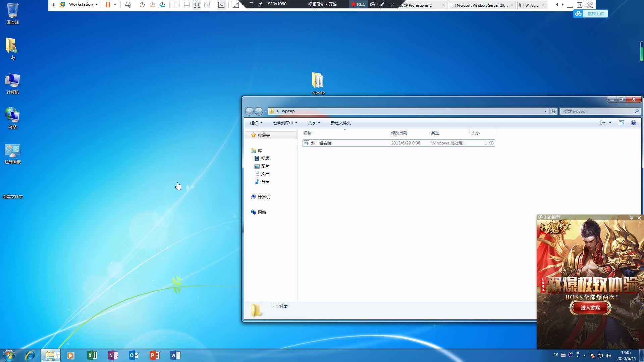Viewport: 644px width, 362px height.
Task: Take a snapshot of the virtual machine
Action: (x=142, y=4)
